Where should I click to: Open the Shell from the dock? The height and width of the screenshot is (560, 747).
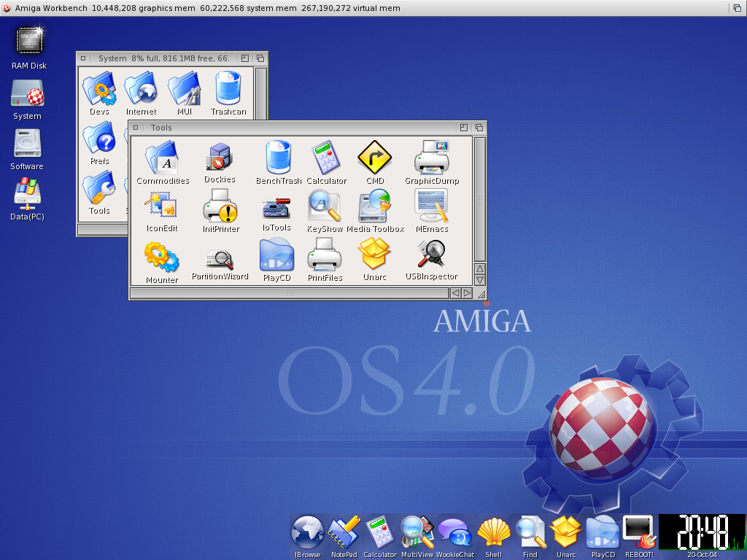493,533
